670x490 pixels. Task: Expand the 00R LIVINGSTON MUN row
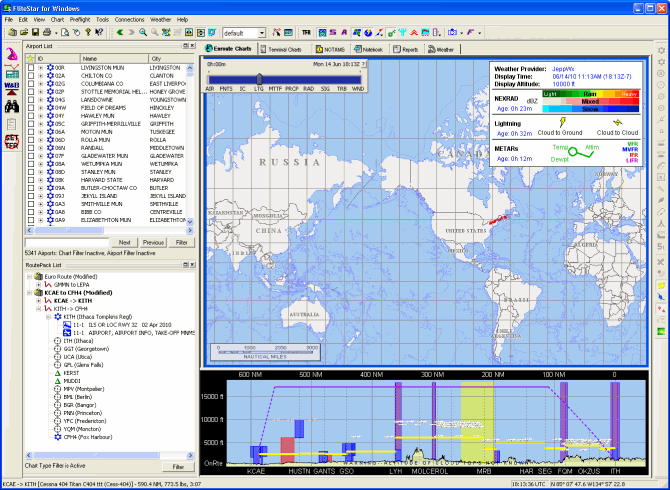(41, 67)
